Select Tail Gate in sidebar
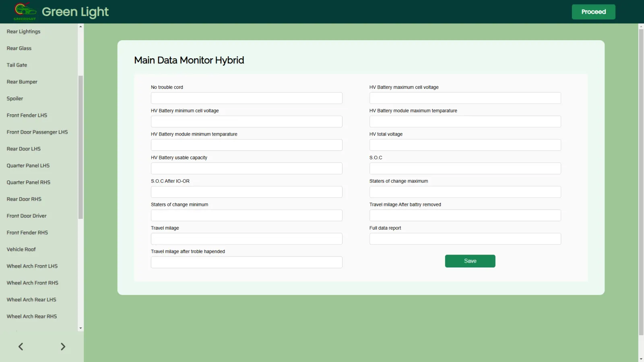 pos(17,65)
